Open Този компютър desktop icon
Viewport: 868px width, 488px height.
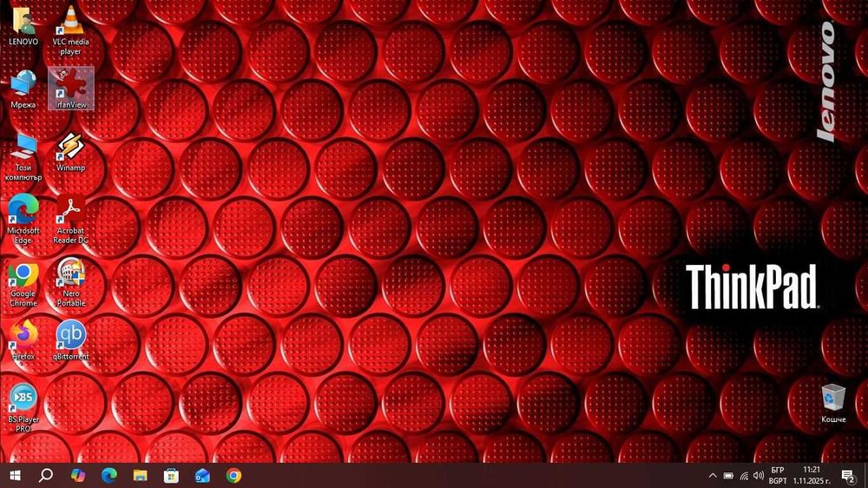[x=23, y=157]
